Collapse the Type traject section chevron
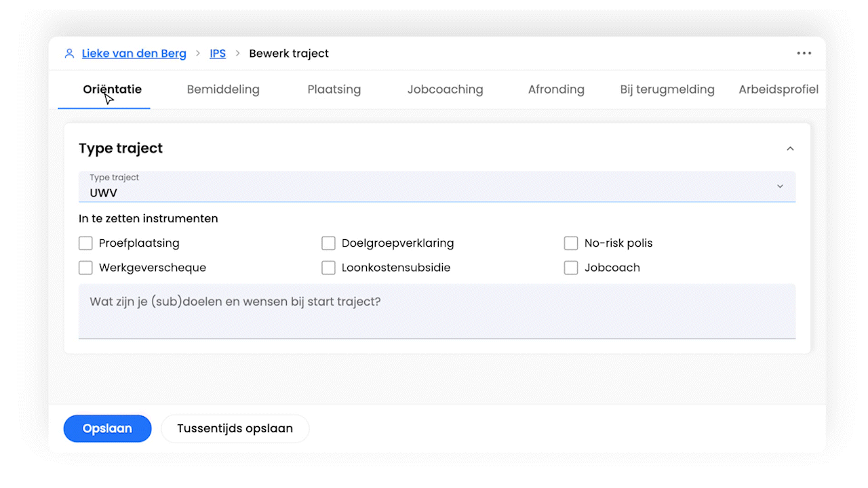This screenshot has height=488, width=868. pyautogui.click(x=790, y=148)
